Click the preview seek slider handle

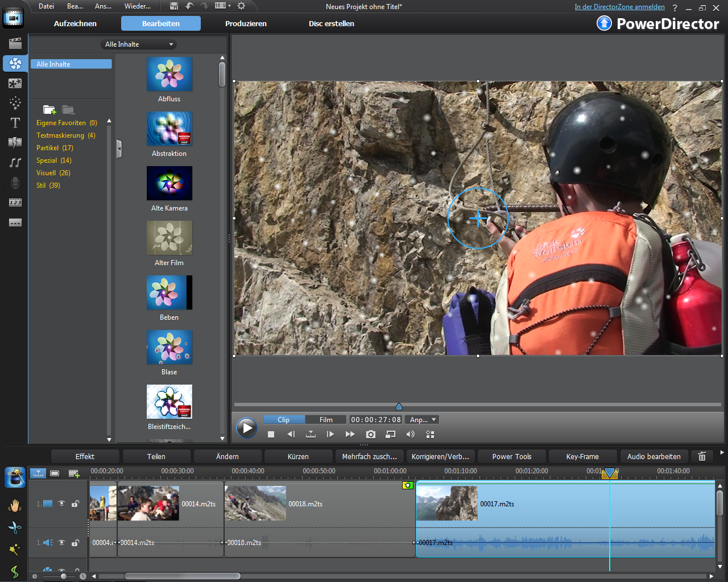[399, 406]
